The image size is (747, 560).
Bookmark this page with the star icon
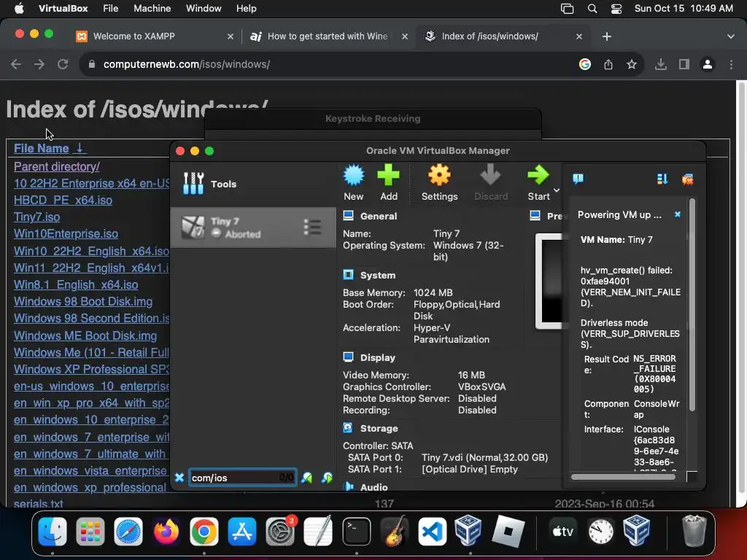pos(631,64)
